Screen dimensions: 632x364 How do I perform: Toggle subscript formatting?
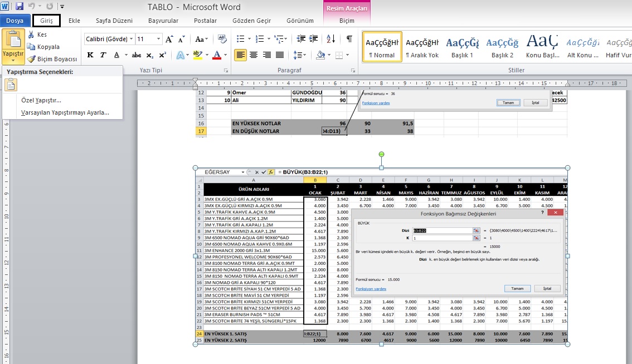(149, 55)
